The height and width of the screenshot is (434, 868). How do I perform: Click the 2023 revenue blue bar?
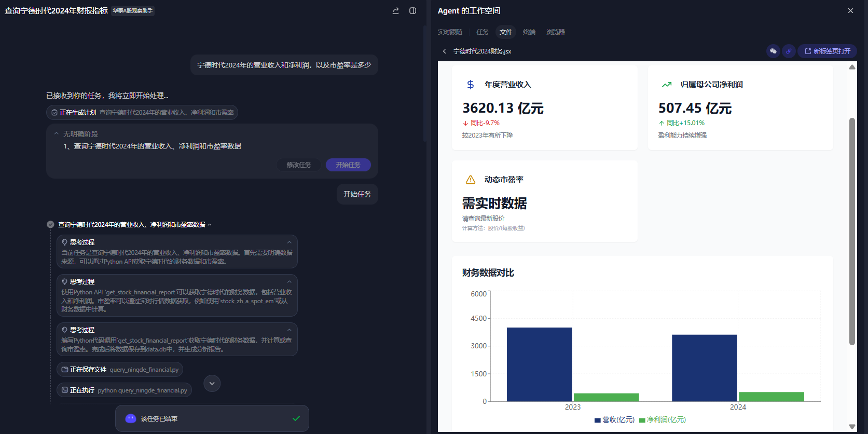click(540, 364)
